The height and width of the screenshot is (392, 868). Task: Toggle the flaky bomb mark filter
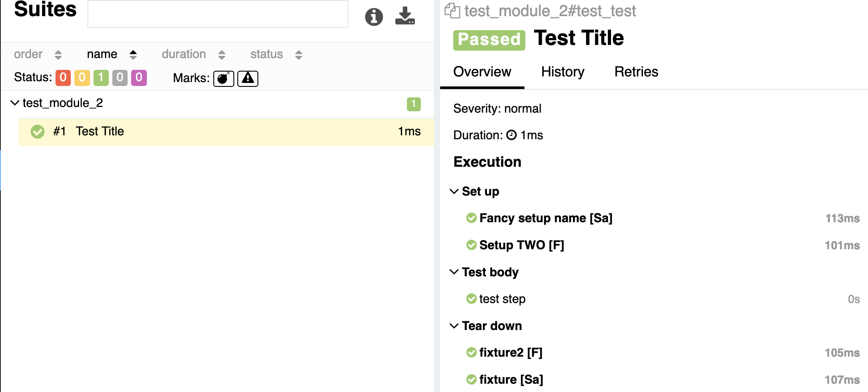click(223, 79)
